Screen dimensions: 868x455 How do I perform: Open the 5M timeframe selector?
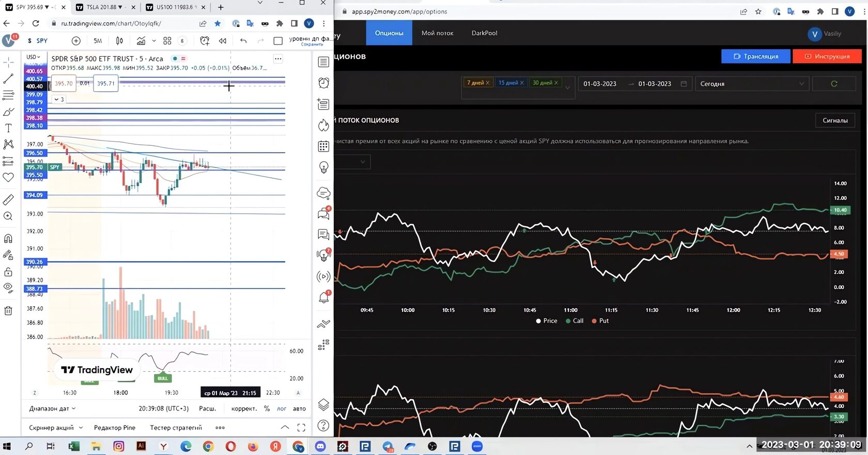coord(98,41)
